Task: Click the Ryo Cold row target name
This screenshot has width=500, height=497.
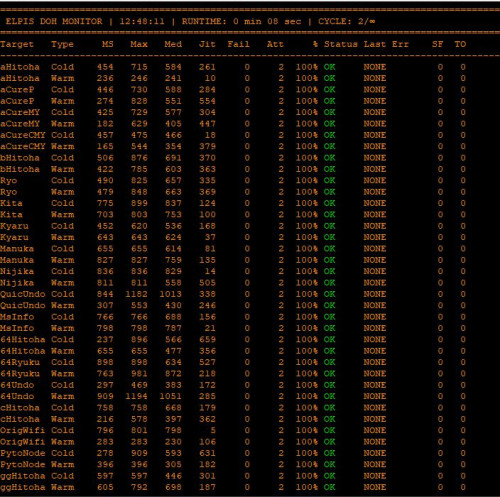Action: point(8,181)
